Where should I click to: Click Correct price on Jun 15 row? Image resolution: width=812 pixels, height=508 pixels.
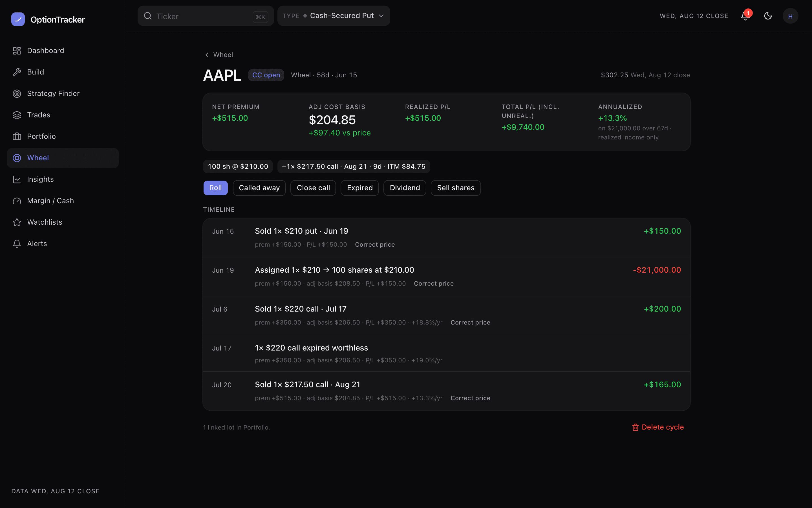click(x=375, y=245)
